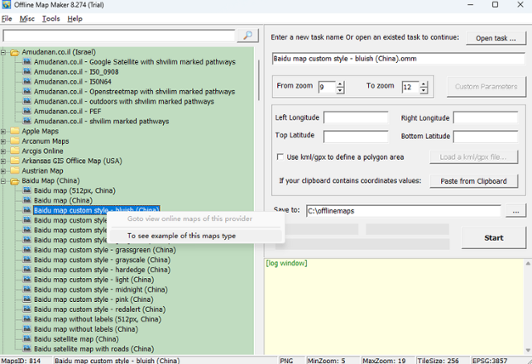This screenshot has width=532, height=364.
Task: Click the Left Longitude input field
Action: (x=356, y=117)
